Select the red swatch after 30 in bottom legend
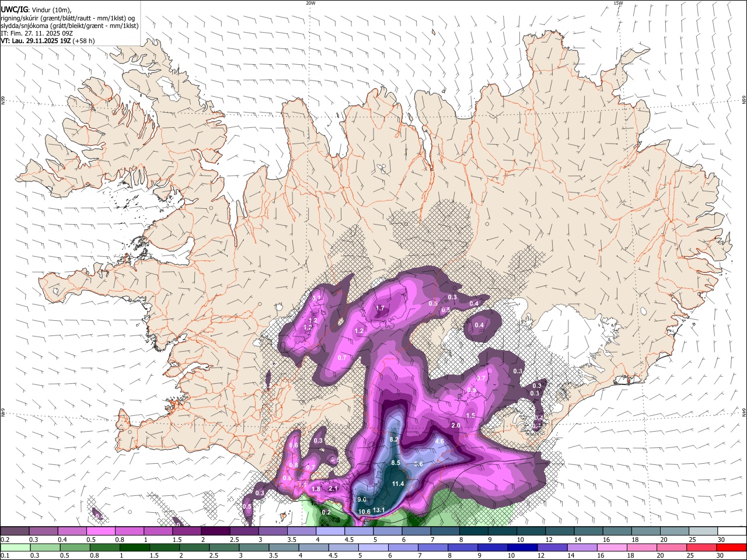747x560 pixels. [731, 547]
